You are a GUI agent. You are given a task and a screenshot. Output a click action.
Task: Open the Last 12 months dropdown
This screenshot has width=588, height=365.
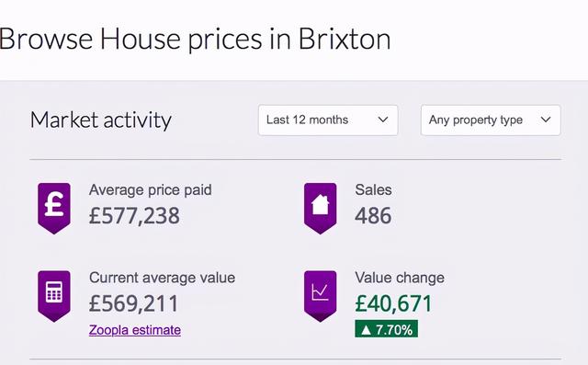pos(328,120)
